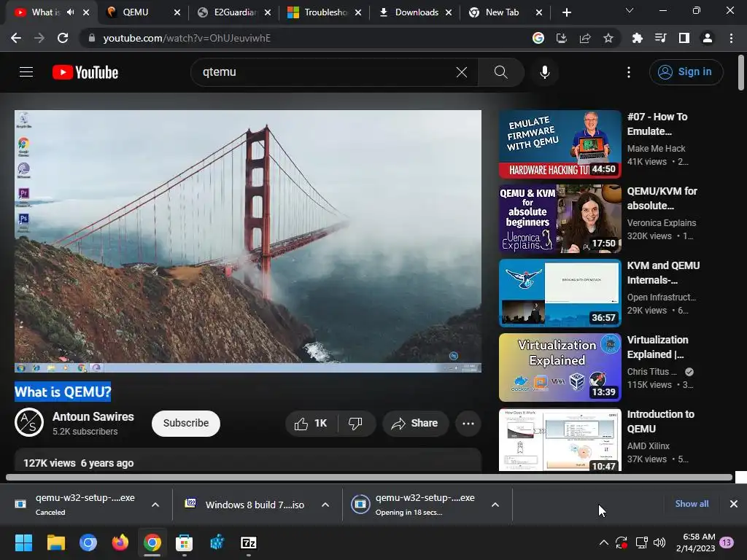Start voice search with the microphone icon

point(544,72)
